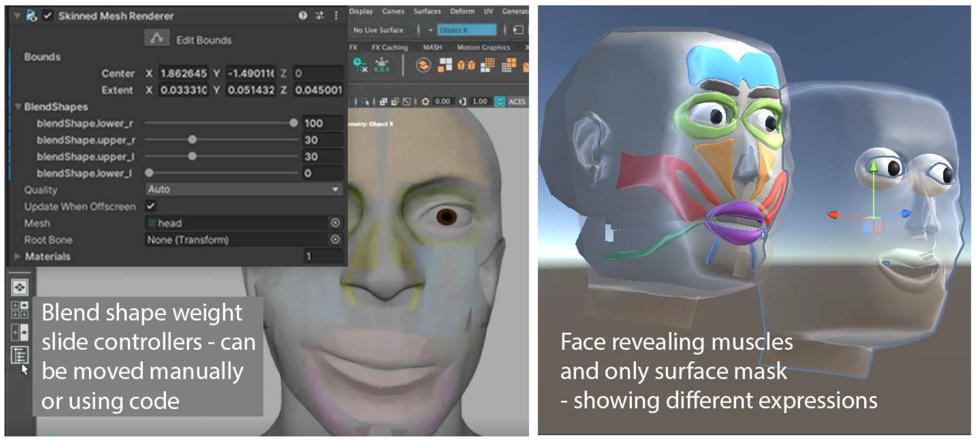Viewport: 980px width, 441px height.
Task: Collapse the BlendShapes section
Action: click(x=17, y=107)
